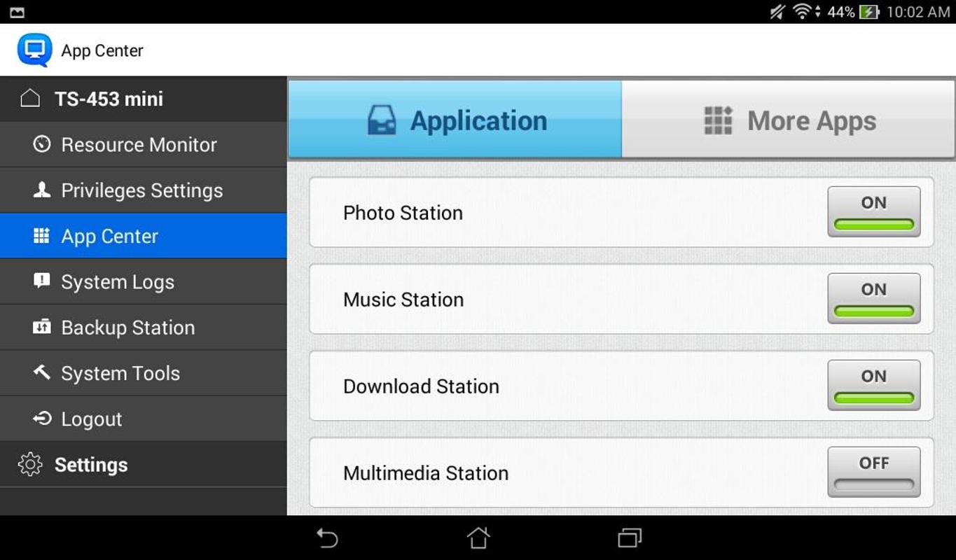Tap the Android home navigation button
This screenshot has width=956, height=560.
tap(478, 538)
